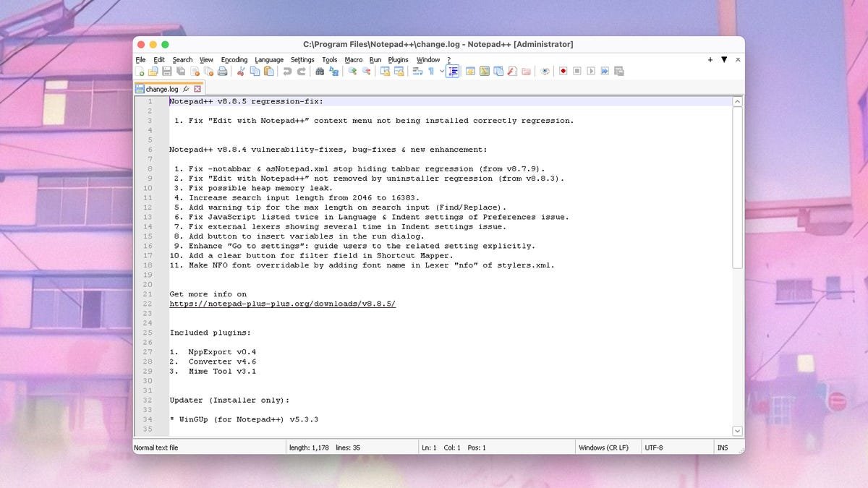Enable tail monitoring with the eye icon
Image resolution: width=868 pixels, height=488 pixels.
point(545,71)
